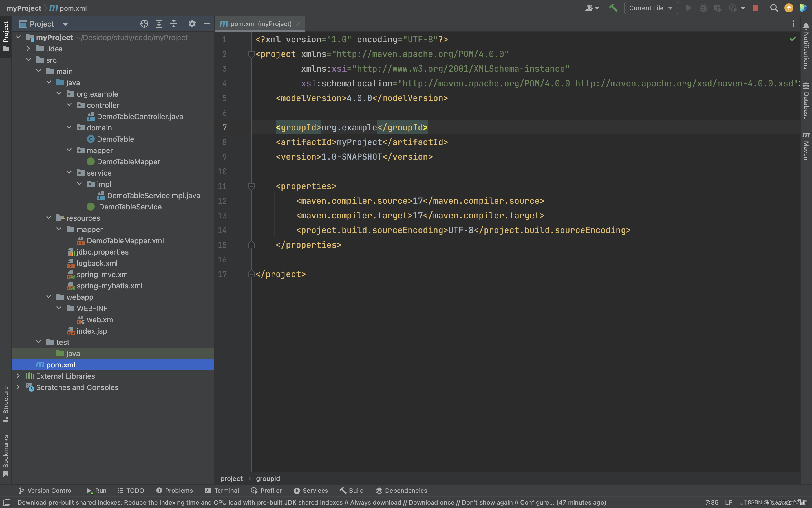The width and height of the screenshot is (812, 508).
Task: Open the Maven side panel
Action: tap(806, 146)
